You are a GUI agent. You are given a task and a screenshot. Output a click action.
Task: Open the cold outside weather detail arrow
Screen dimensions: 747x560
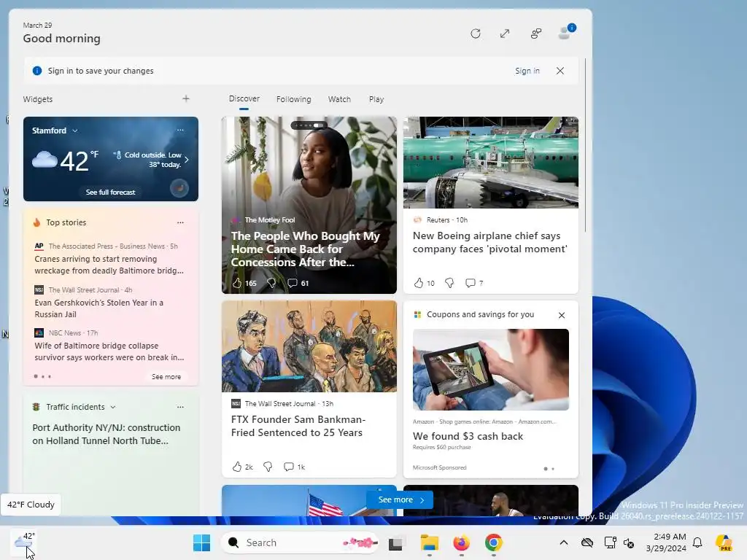(x=187, y=160)
